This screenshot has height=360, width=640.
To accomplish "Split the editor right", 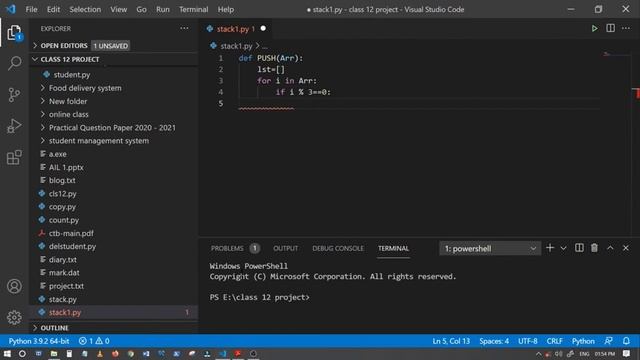I will pos(610,28).
